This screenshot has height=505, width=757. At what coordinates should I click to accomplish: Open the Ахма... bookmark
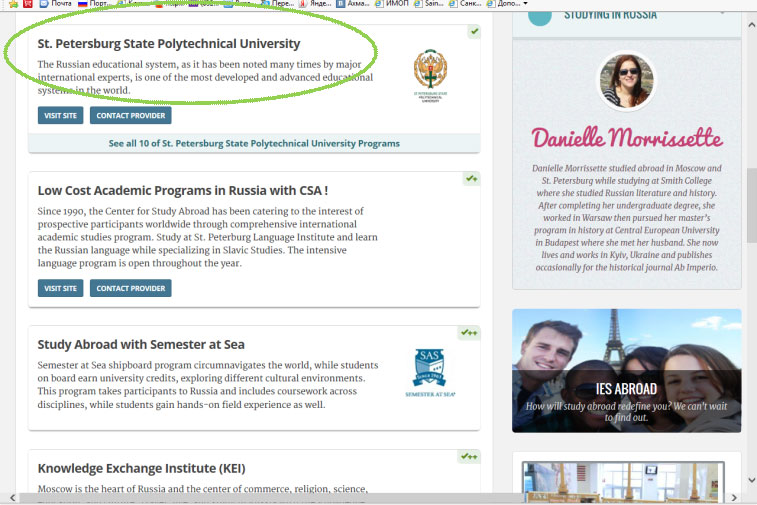353,3
